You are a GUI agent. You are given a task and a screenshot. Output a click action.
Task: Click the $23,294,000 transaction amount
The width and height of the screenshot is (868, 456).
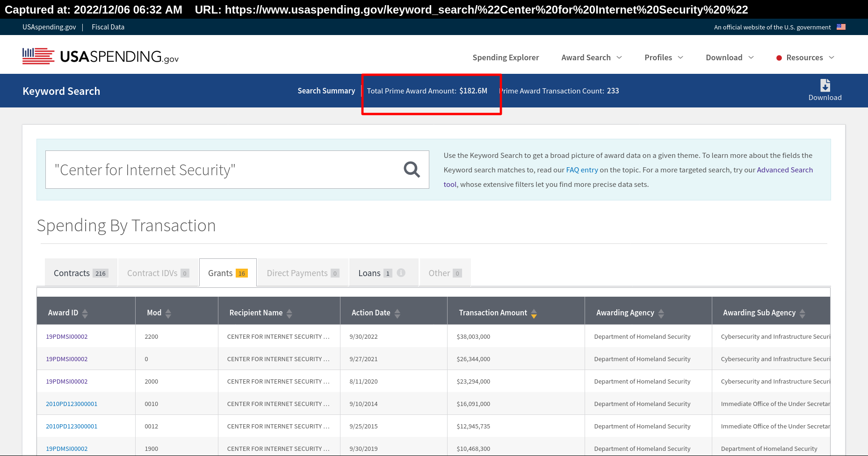click(x=473, y=381)
